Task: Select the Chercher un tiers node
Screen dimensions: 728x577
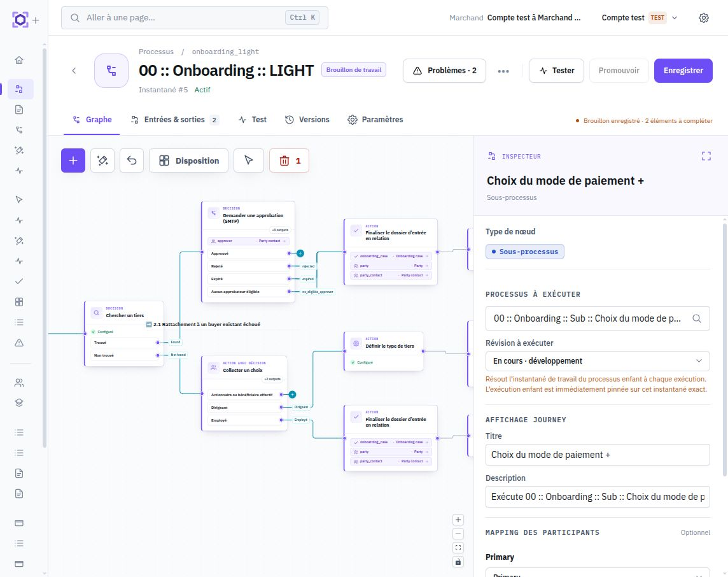Action: (124, 334)
